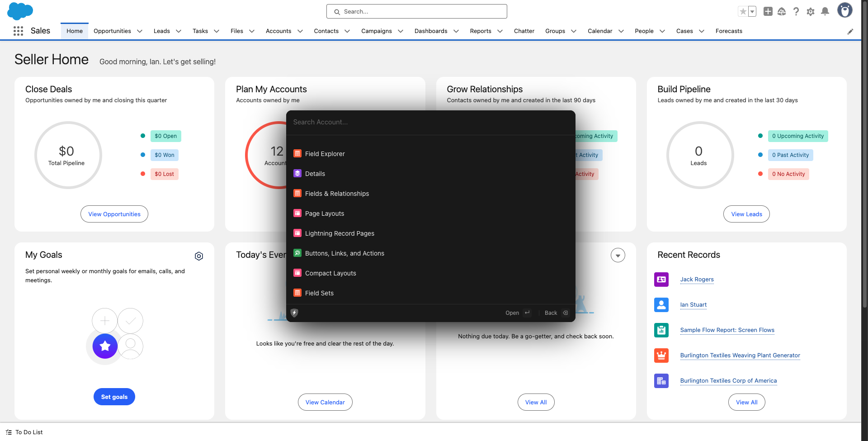Choose Fields & Relationships entry
Screen dimensions: 868x441
pos(430,194)
